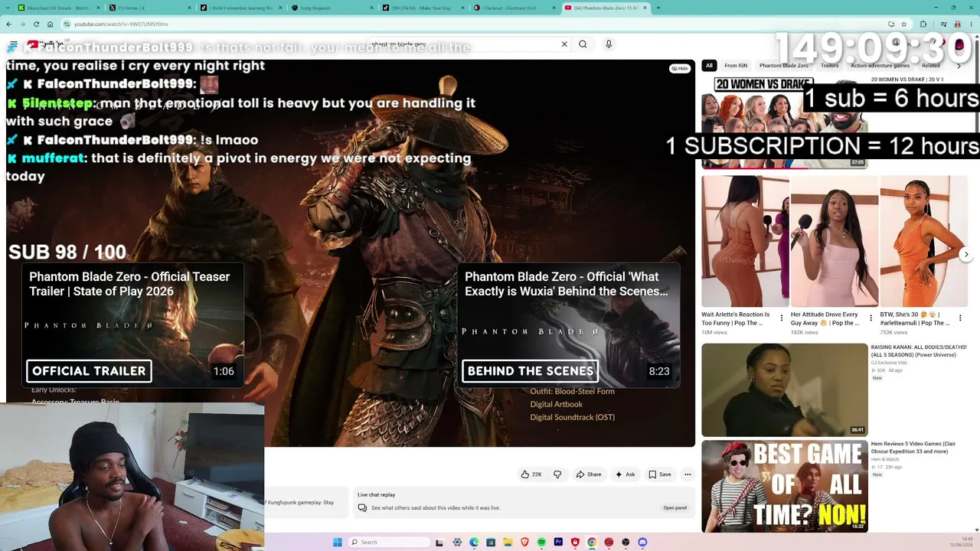Open the Official Teaser Trailer end card
The height and width of the screenshot is (551, 980).
point(132,325)
